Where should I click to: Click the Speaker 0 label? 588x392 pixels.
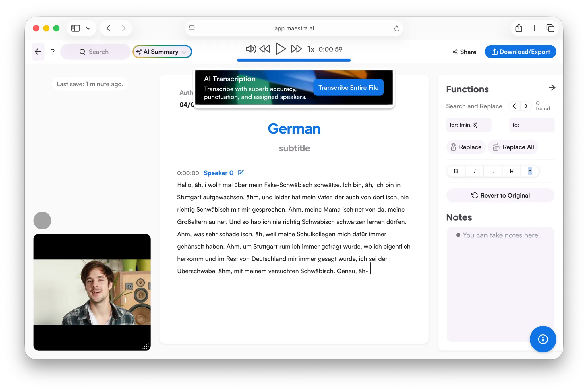(218, 173)
